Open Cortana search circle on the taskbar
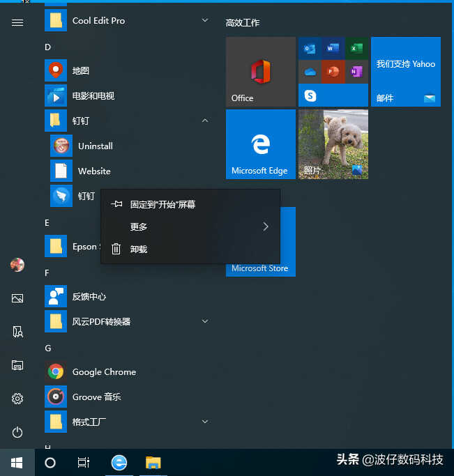Image resolution: width=454 pixels, height=476 pixels. pos(50,463)
